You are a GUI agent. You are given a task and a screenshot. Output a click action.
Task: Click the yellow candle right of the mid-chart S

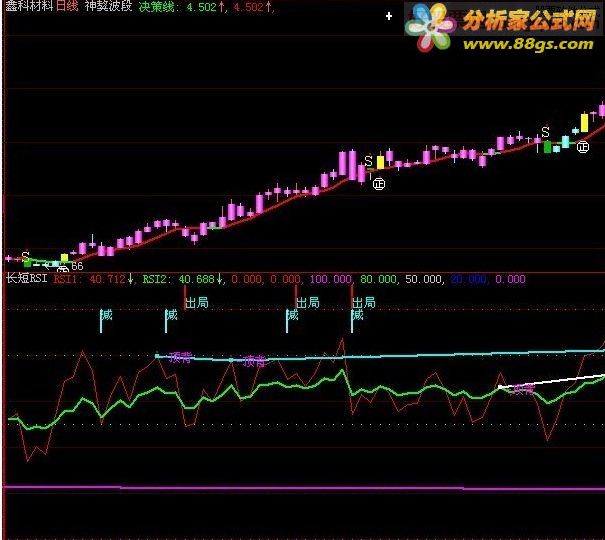(380, 162)
